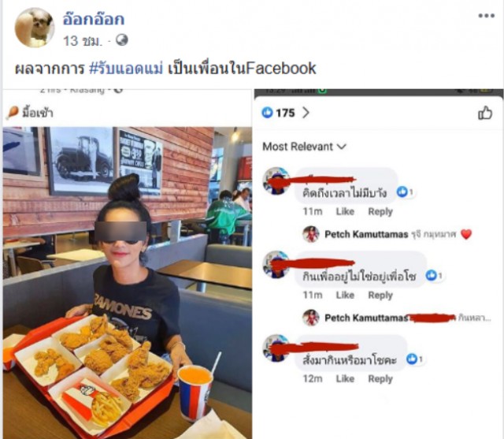Expand the truncated second Petch Kamuttamas reply
Image resolution: width=504 pixels, height=439 pixels.
[474, 318]
